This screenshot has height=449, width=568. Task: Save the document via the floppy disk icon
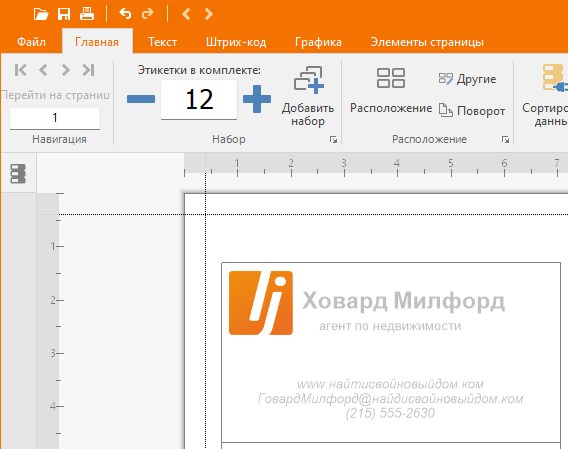click(64, 14)
